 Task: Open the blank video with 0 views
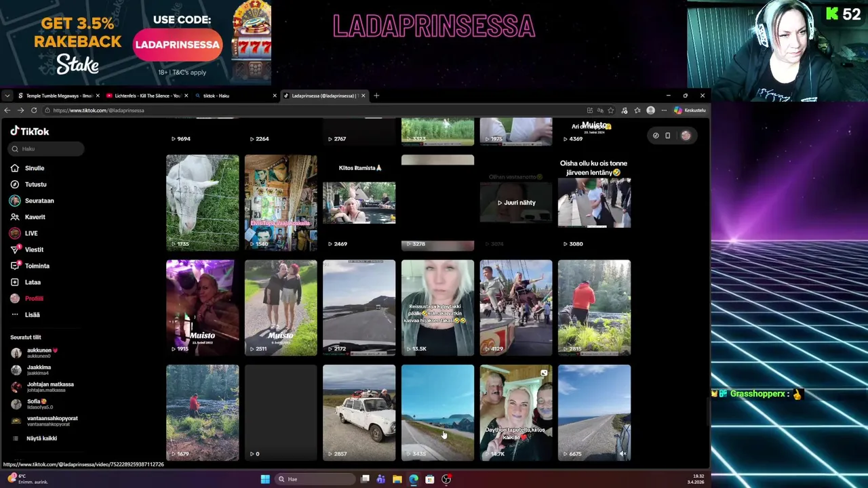point(281,413)
